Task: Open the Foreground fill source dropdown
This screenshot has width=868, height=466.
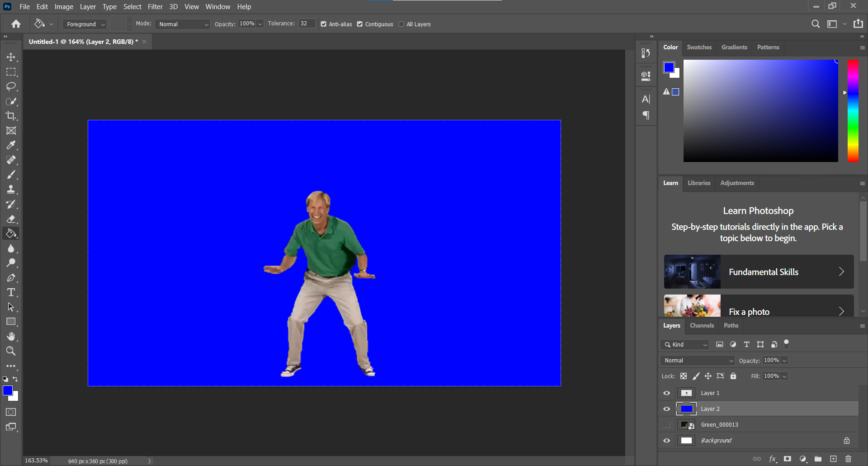Action: (x=85, y=24)
